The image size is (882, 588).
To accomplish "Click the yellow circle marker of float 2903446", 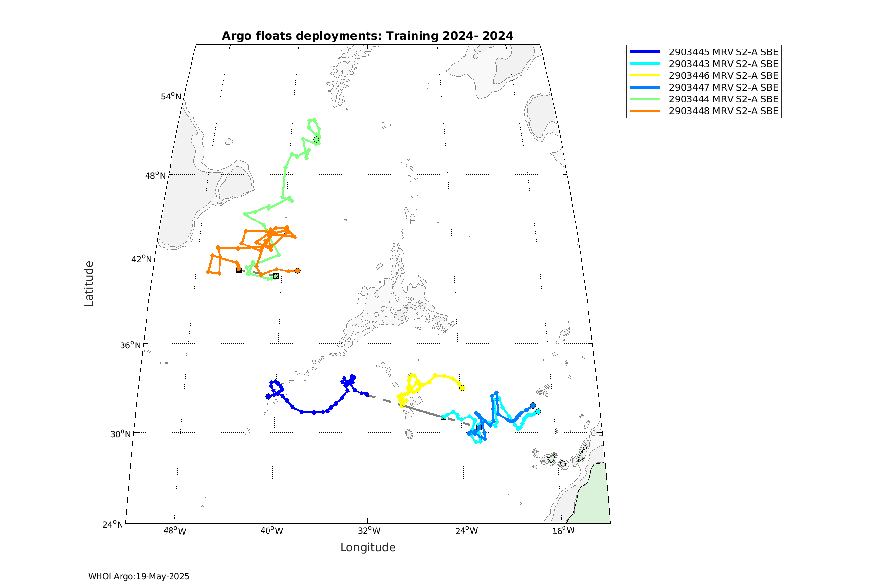I will [462, 388].
